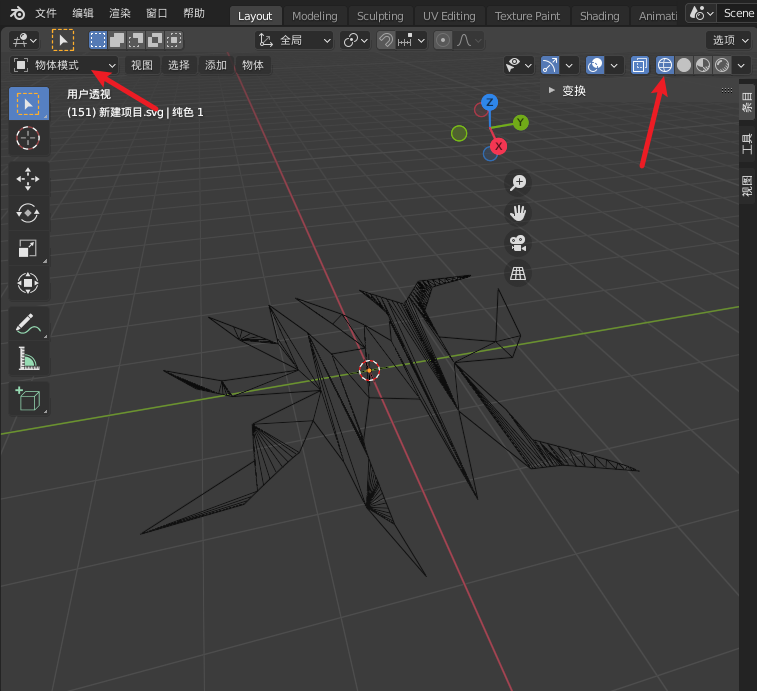This screenshot has height=691, width=757.
Task: Select the Move tool
Action: (28, 179)
